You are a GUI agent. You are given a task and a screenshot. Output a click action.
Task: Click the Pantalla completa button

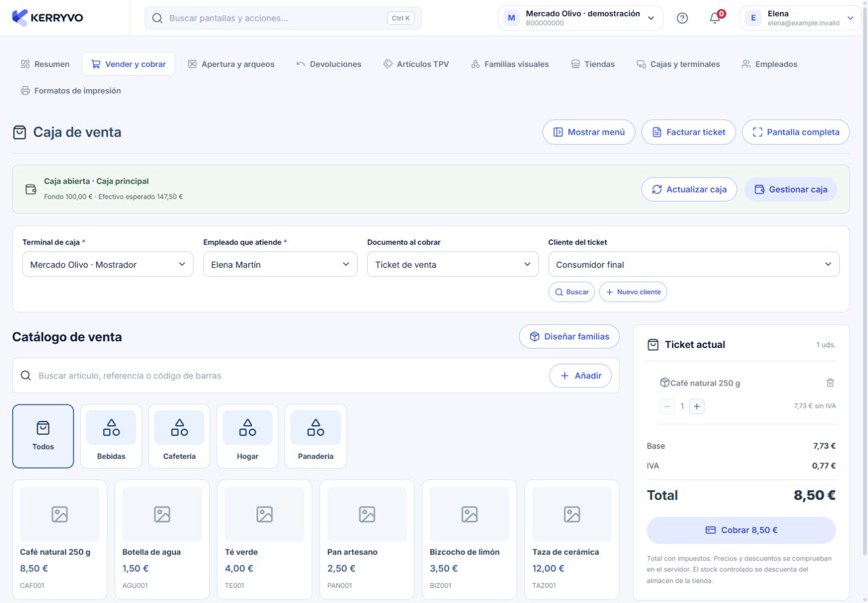coord(796,132)
